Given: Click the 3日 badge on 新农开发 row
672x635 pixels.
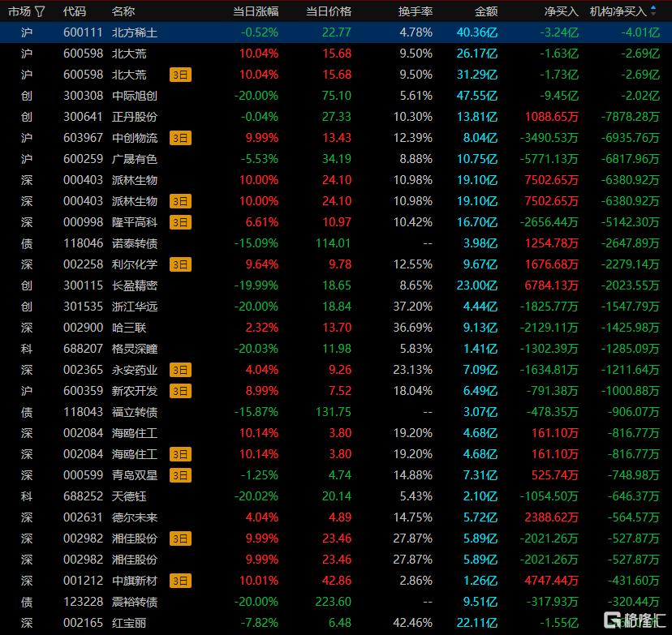Looking at the screenshot, I should pyautogui.click(x=180, y=392).
